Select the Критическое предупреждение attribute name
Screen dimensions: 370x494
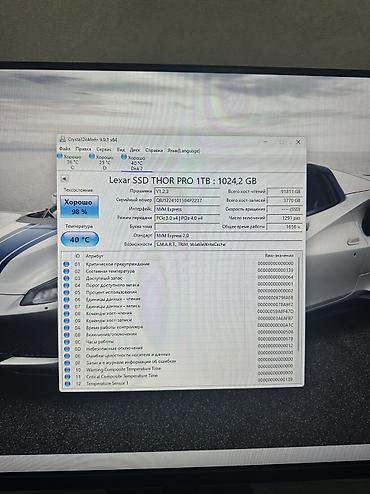118,264
